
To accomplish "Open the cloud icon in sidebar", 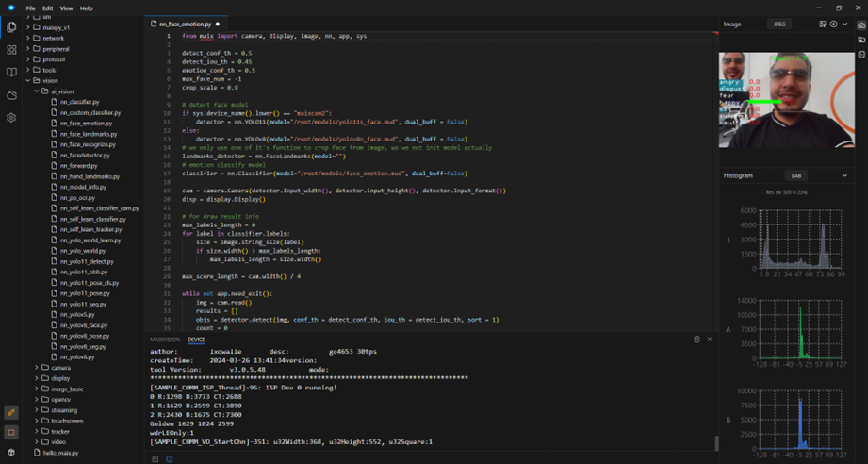I will click(x=11, y=95).
